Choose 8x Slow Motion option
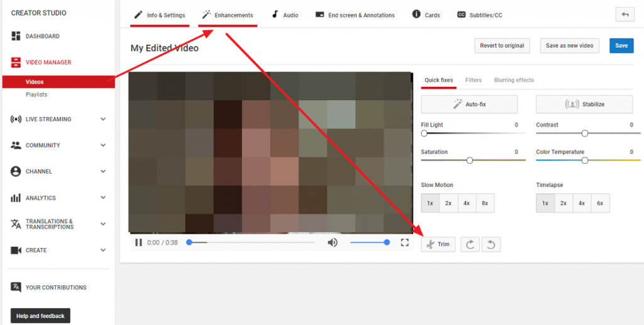This screenshot has height=325, width=644. coord(484,203)
